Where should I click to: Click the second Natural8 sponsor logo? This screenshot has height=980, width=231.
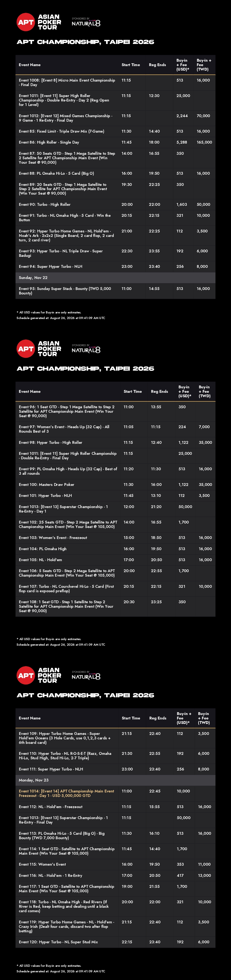point(86,348)
